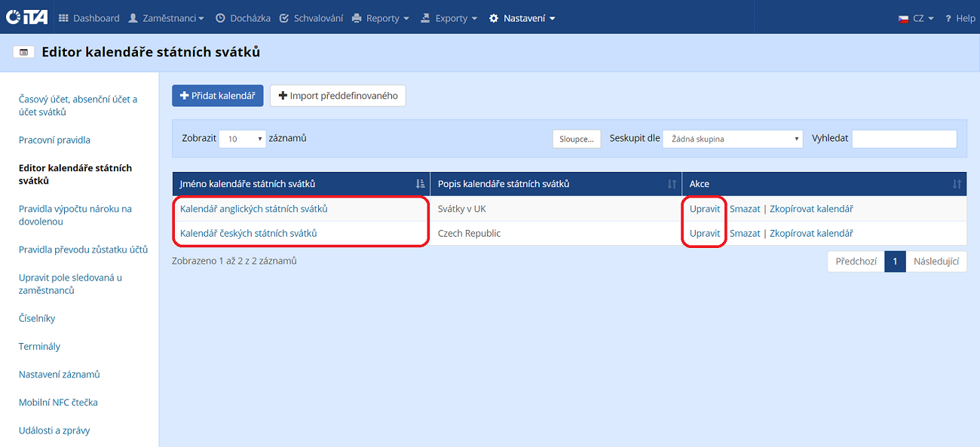Delete the English holidays calendar via Smazat
This screenshot has height=447, width=980.
745,209
